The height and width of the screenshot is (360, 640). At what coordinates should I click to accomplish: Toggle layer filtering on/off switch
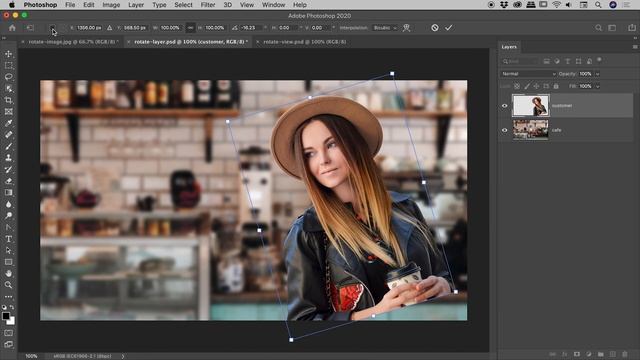pos(599,60)
